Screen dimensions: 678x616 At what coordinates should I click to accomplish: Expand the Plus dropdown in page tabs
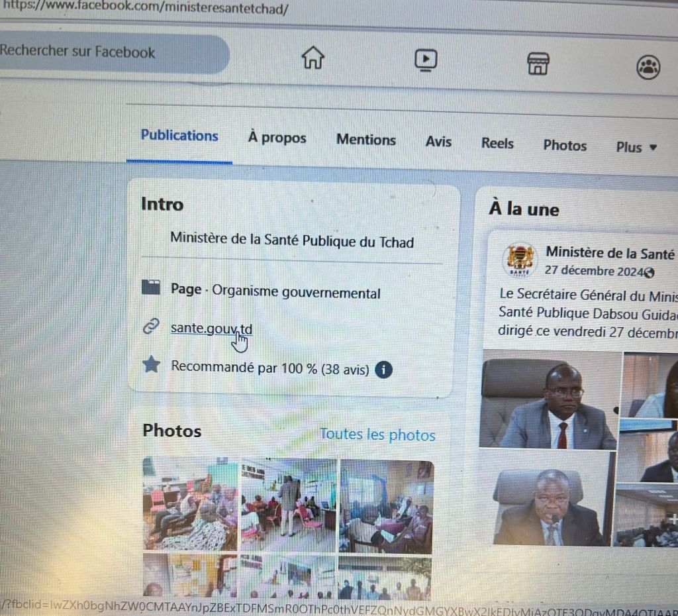636,147
